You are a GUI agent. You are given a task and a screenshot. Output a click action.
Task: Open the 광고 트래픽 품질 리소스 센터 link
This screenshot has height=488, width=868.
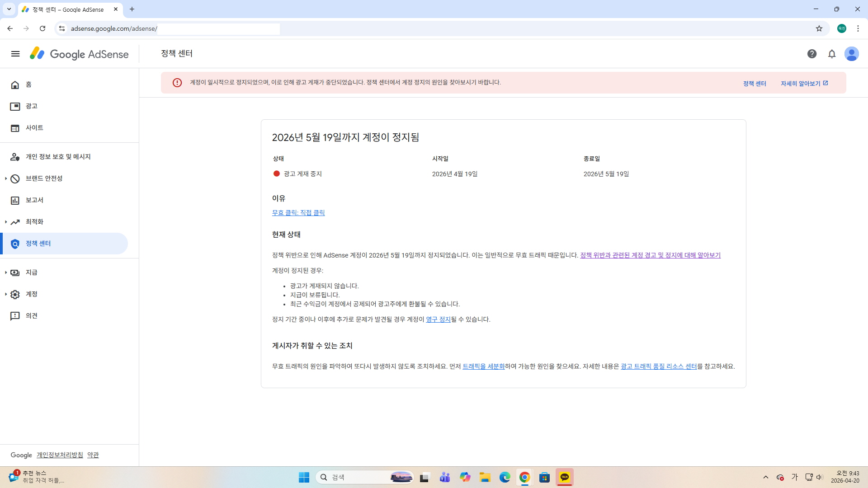tap(659, 366)
